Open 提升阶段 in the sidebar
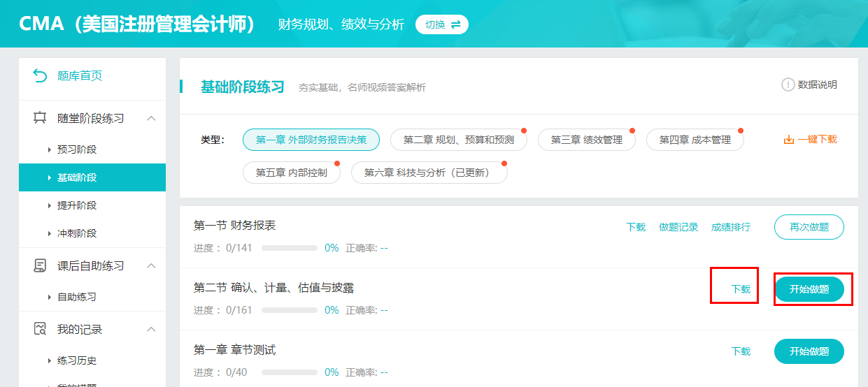This screenshot has height=387, width=868. click(x=77, y=205)
